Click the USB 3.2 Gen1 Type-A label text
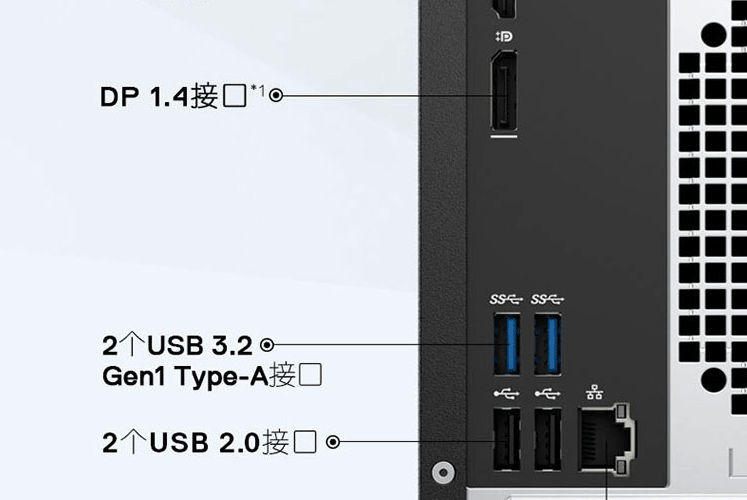Screen dimensions: 747x500 [x=212, y=360]
